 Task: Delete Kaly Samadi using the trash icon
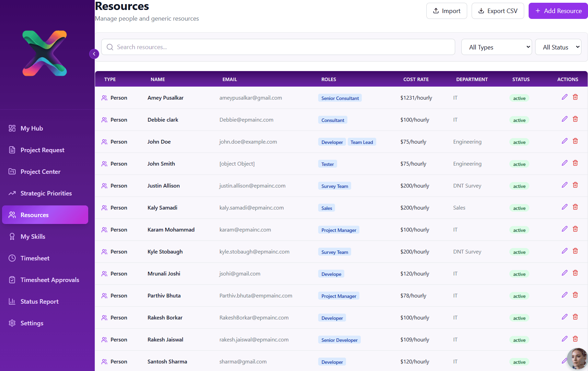coord(575,207)
